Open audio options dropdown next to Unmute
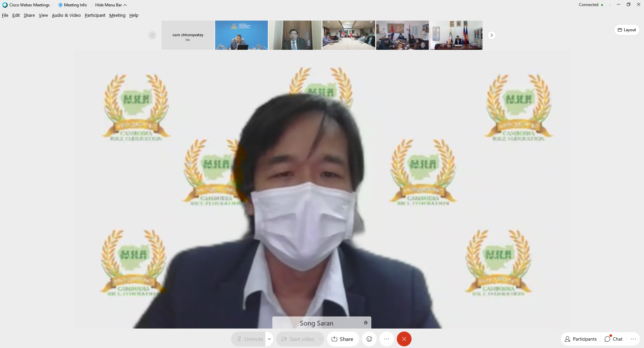 point(269,339)
